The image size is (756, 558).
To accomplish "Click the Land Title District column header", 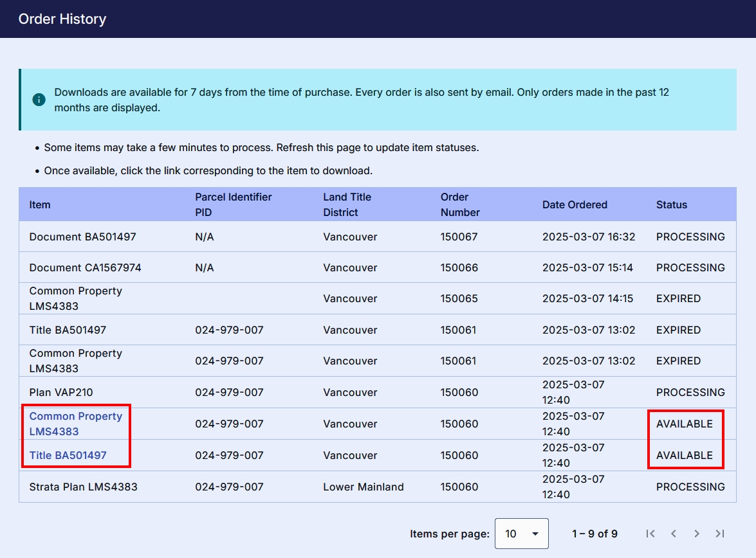I will [347, 205].
